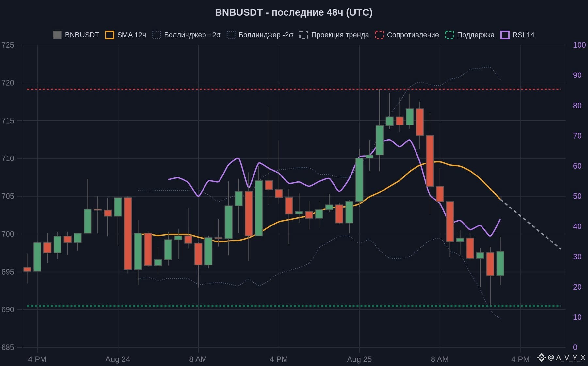Click the RSI axis value 30

point(577,257)
